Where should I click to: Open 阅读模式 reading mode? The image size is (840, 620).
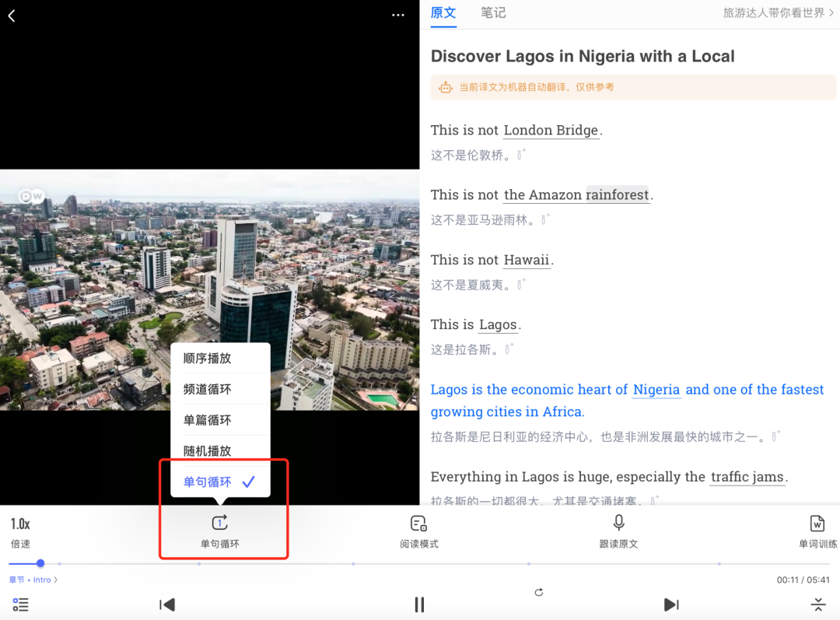419,531
